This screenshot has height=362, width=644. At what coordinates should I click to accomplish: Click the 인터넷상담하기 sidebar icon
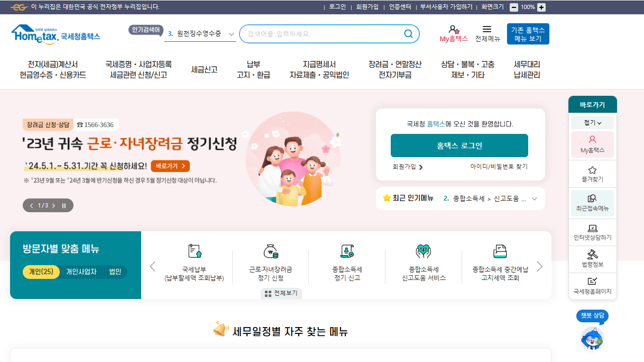pos(592,232)
